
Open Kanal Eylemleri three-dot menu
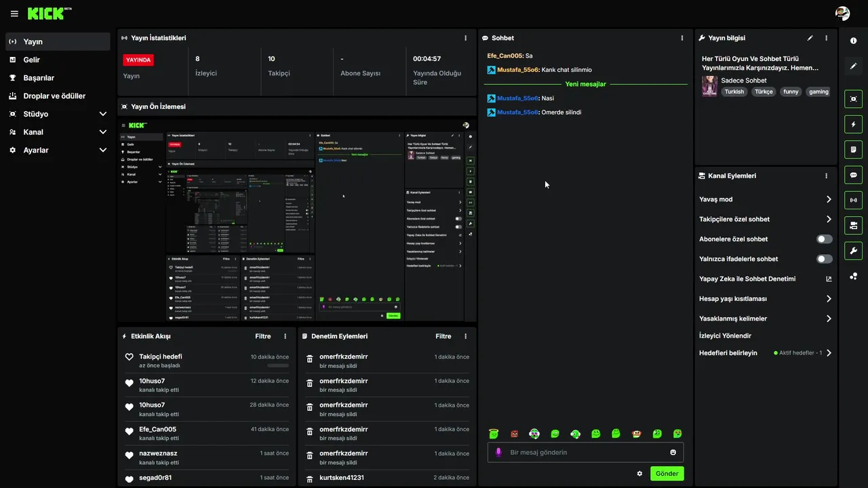[x=826, y=176]
